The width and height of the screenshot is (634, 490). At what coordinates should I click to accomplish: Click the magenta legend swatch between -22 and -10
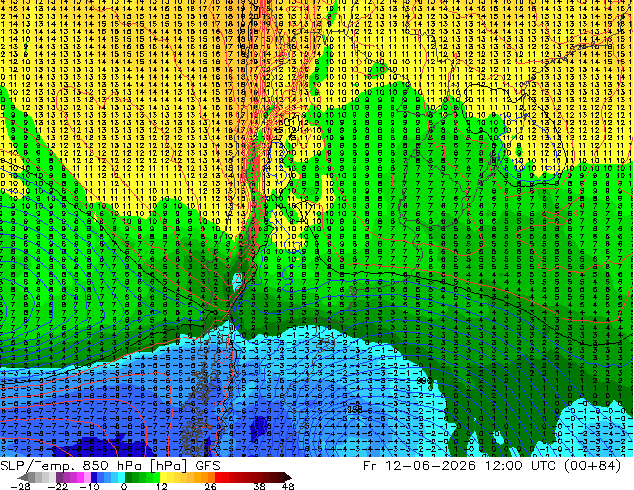(80, 477)
